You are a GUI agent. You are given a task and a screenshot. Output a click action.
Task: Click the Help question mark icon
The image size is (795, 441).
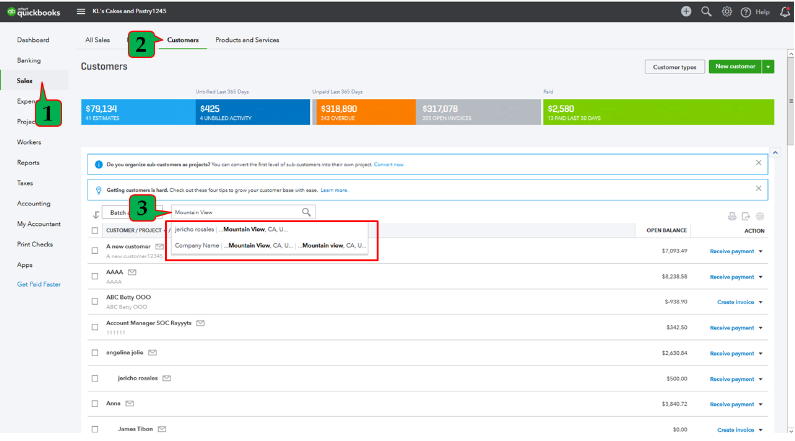(x=745, y=12)
